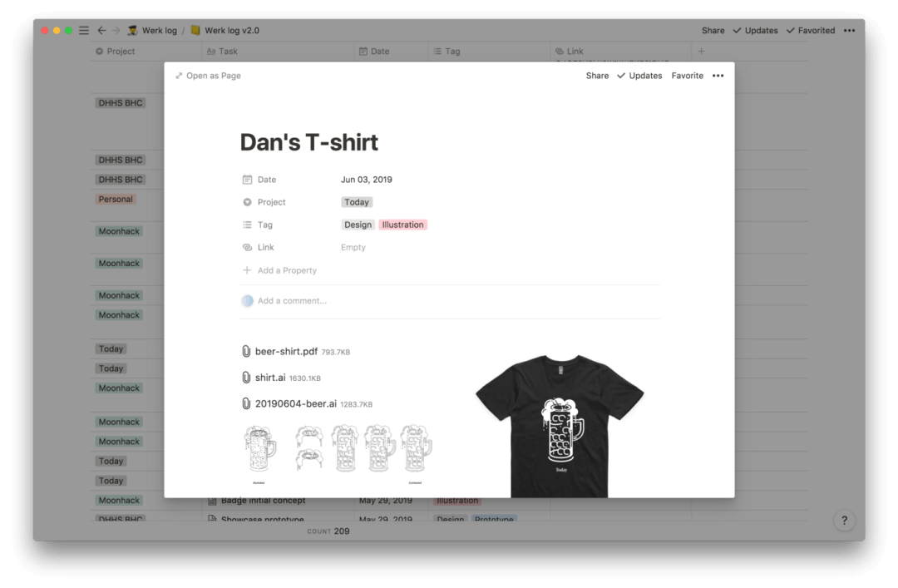This screenshot has height=588, width=898.
Task: Click the Project property icon
Action: coord(247,202)
